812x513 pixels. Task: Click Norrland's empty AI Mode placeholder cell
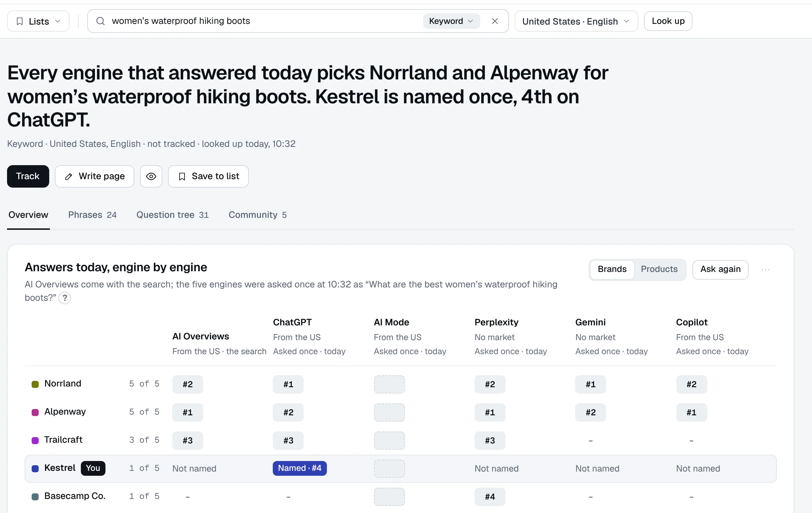tap(389, 384)
